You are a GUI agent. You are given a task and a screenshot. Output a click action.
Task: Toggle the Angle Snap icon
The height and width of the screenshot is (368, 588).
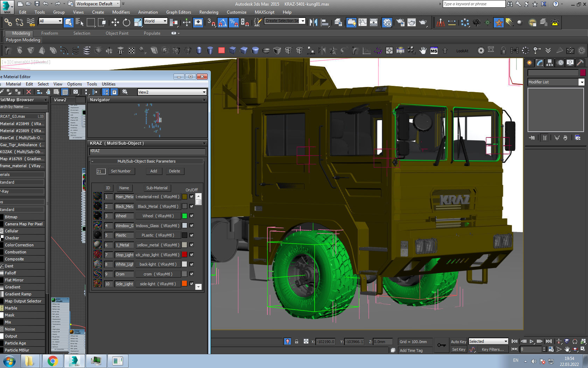(223, 22)
